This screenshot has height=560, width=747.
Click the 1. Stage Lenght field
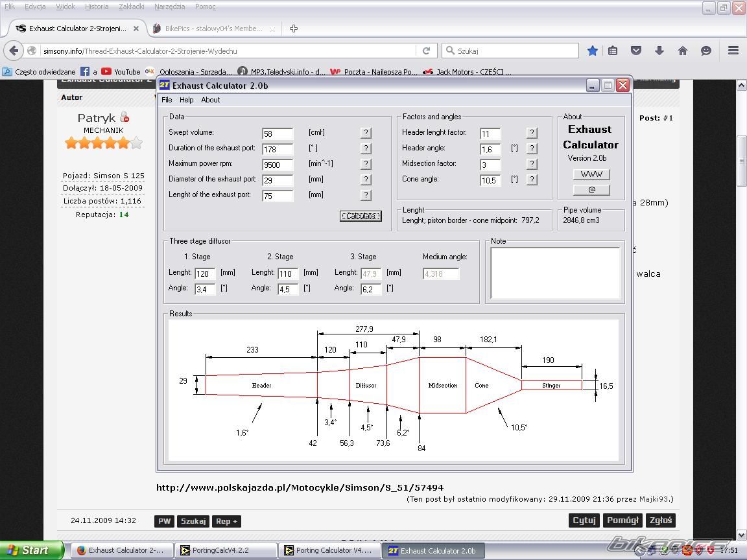(205, 274)
